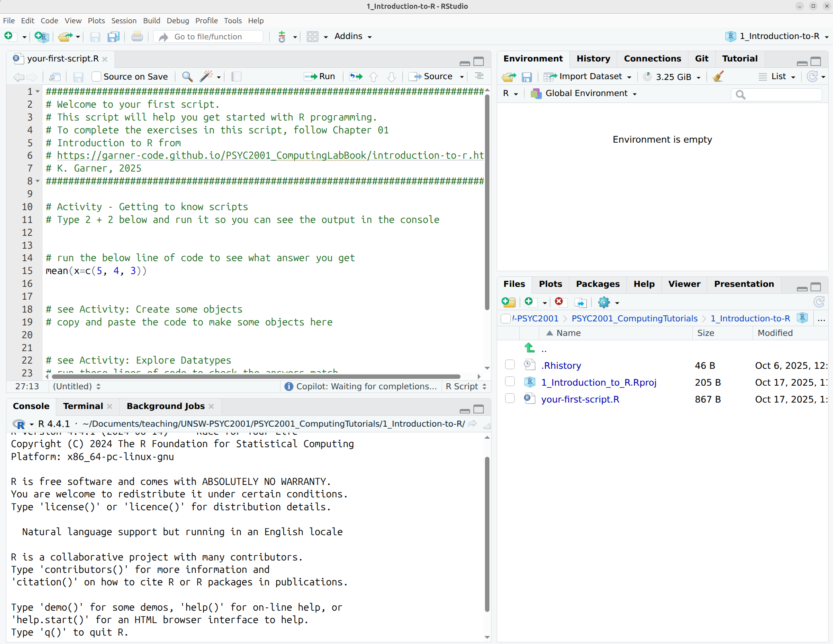Check the box next to your-first-script.R
Image resolution: width=833 pixels, height=644 pixels.
510,398
